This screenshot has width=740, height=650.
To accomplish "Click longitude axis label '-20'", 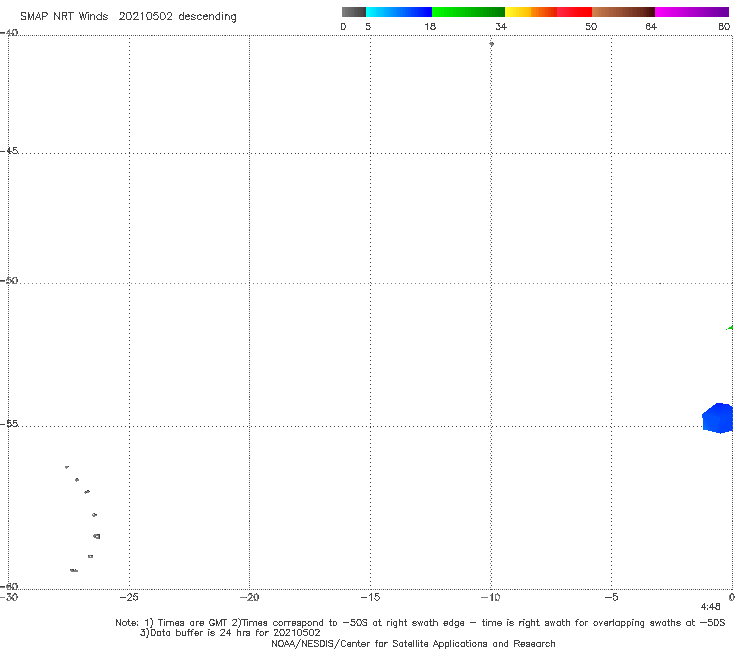I will coord(249,597).
